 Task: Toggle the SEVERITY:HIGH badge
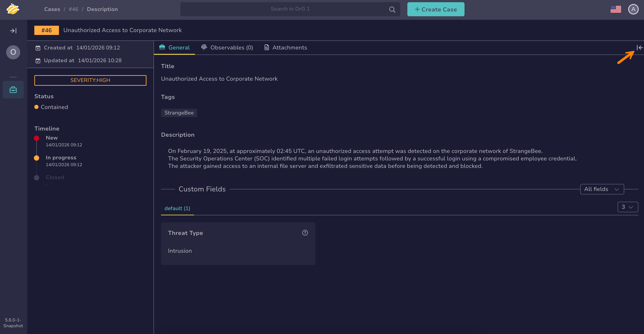coord(90,80)
